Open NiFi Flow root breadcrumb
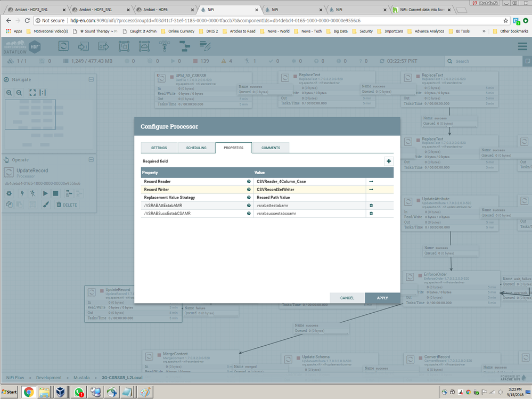The width and height of the screenshot is (532, 399). click(15, 378)
